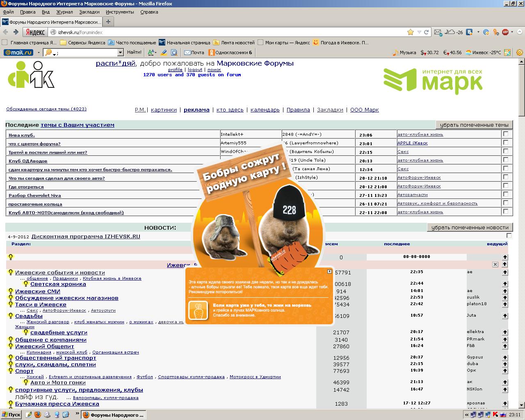Open the Mail.ru search field dropdown
This screenshot has width=525, height=420.
[x=120, y=52]
